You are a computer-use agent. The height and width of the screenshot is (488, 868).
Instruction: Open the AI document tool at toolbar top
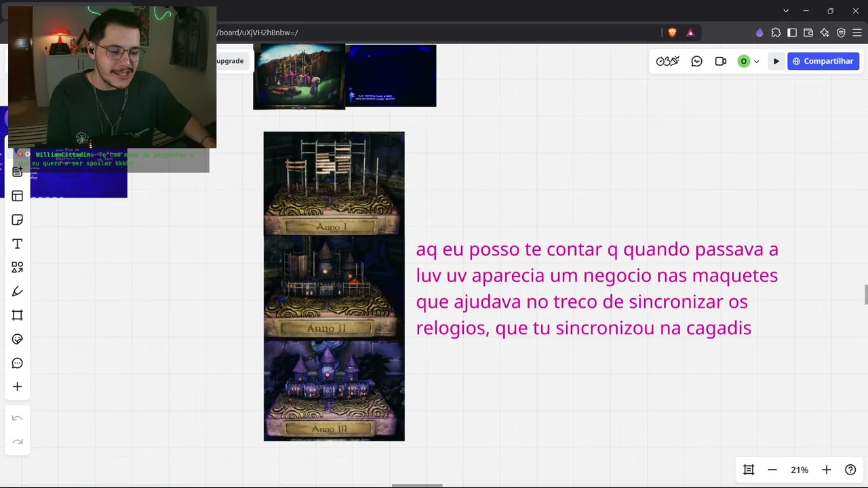tap(18, 172)
